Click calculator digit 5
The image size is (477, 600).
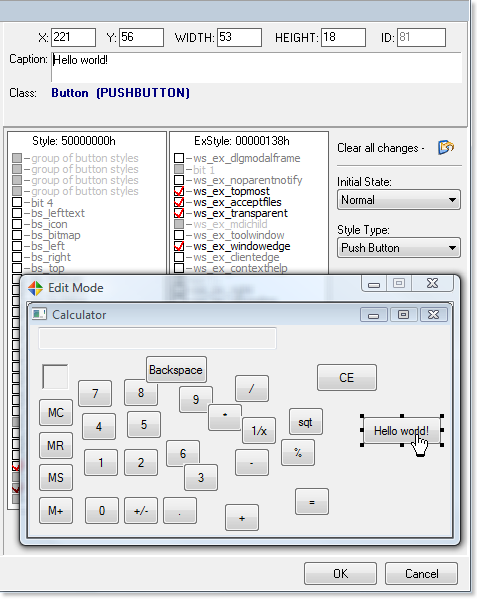tap(144, 424)
